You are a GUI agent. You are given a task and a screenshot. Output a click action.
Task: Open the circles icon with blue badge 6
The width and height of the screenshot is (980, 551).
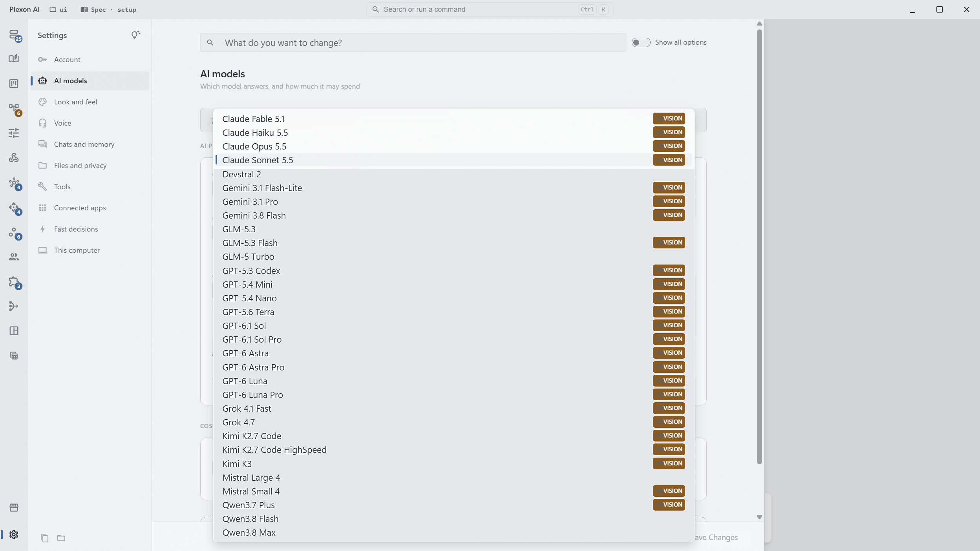14,233
